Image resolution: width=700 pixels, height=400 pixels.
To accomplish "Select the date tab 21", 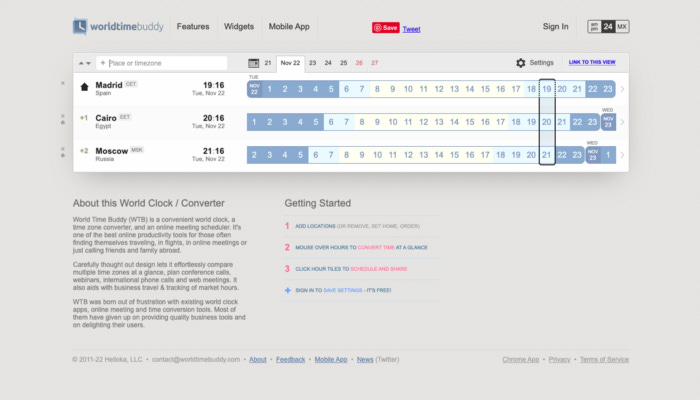I will pos(268,63).
